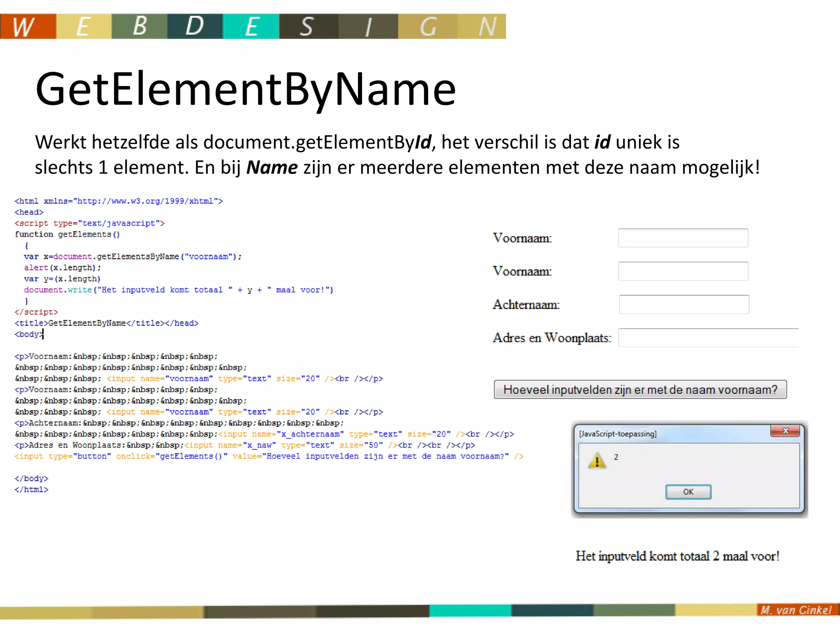Viewport: 840px width, 630px height.
Task: Click the M. van Ginkel footer label
Action: 796,610
